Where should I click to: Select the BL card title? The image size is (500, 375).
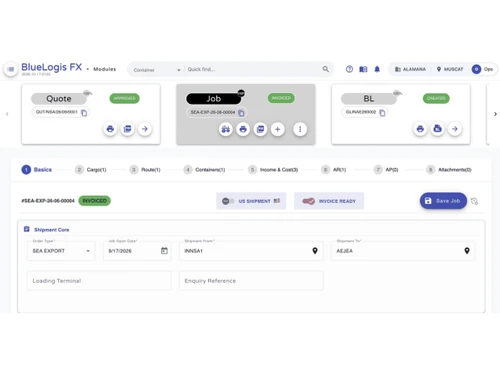point(369,99)
